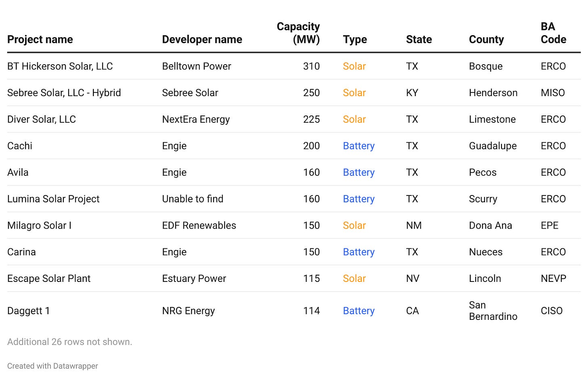Click county 'Dona Ana'
The width and height of the screenshot is (588, 378).
[490, 225]
